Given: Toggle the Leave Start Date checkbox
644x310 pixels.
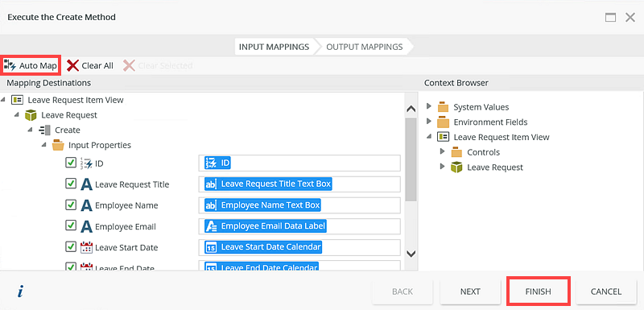Looking at the screenshot, I should coord(71,246).
